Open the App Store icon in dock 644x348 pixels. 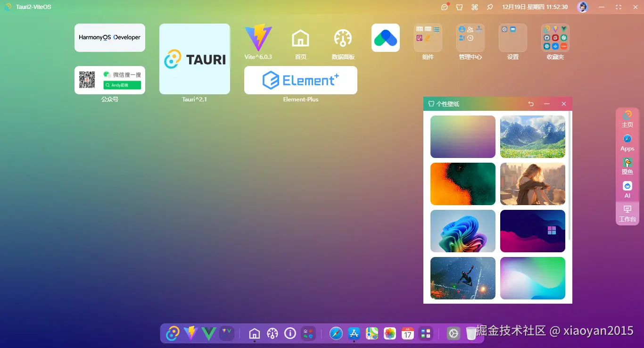(354, 333)
